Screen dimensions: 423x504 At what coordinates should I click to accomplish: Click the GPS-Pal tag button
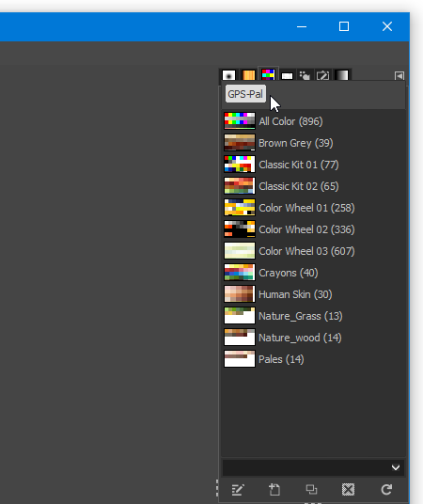point(245,94)
